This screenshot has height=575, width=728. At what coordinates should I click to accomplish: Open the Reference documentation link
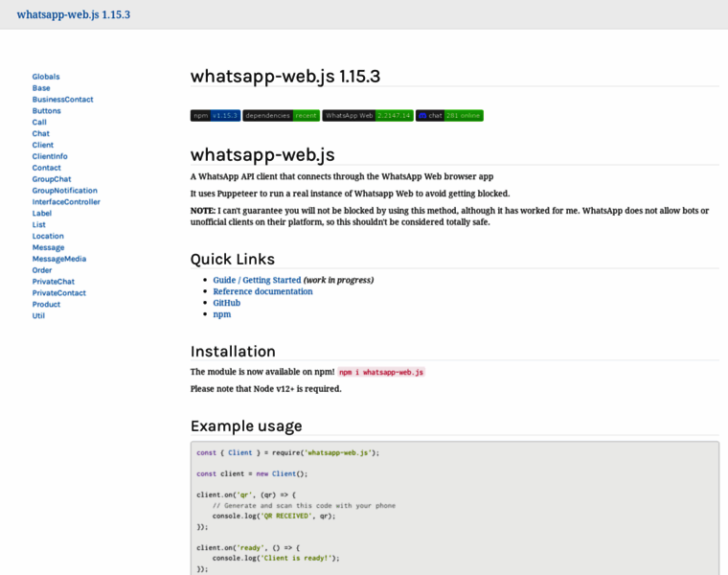tap(262, 291)
